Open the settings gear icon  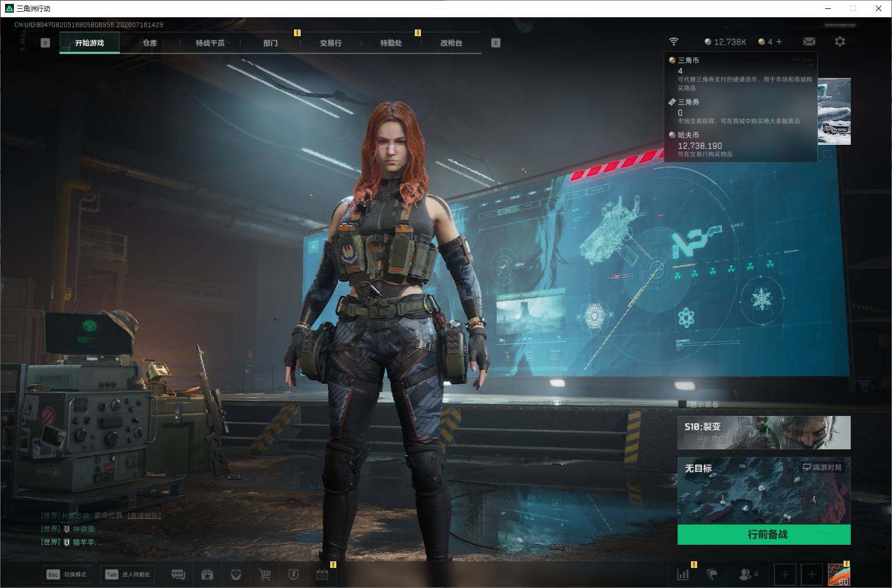click(x=840, y=42)
